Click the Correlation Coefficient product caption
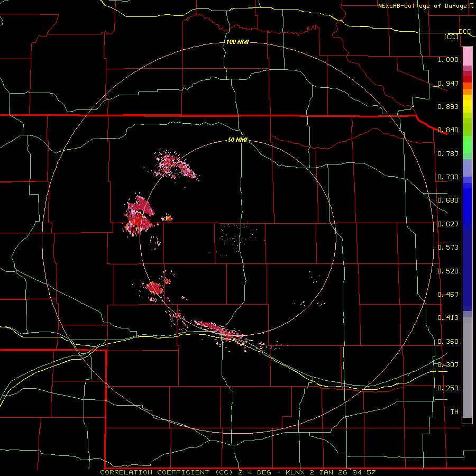The width and height of the screenshot is (476, 476). pos(237,472)
